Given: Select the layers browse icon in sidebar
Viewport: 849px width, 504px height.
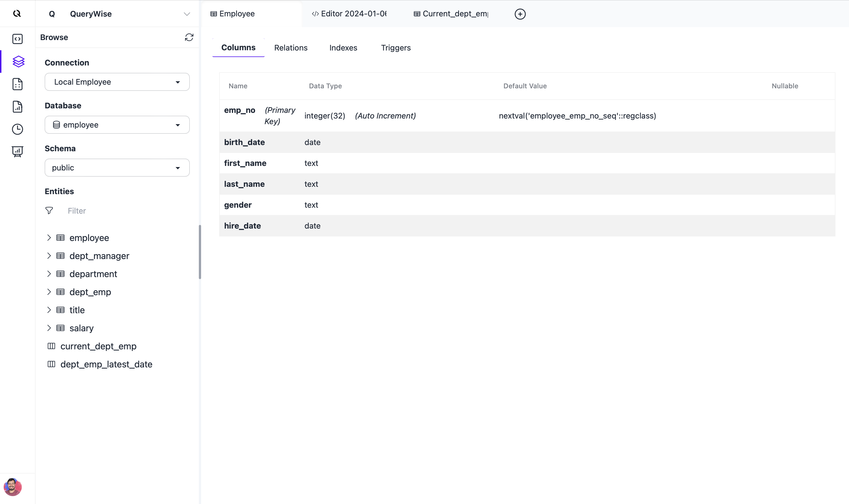Looking at the screenshot, I should [x=17, y=62].
